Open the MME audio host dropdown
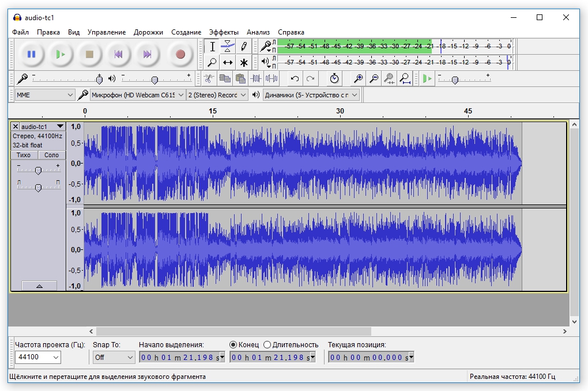This screenshot has width=588, height=391. pos(44,94)
